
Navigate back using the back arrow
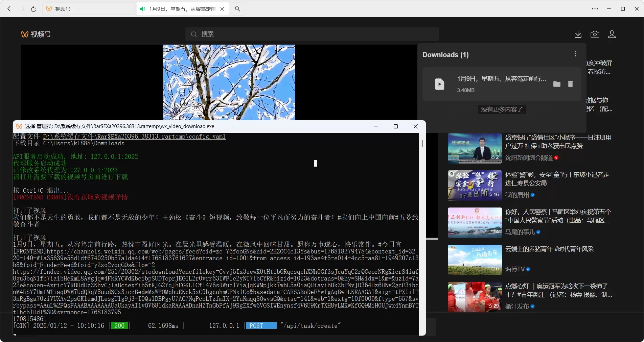point(9,9)
